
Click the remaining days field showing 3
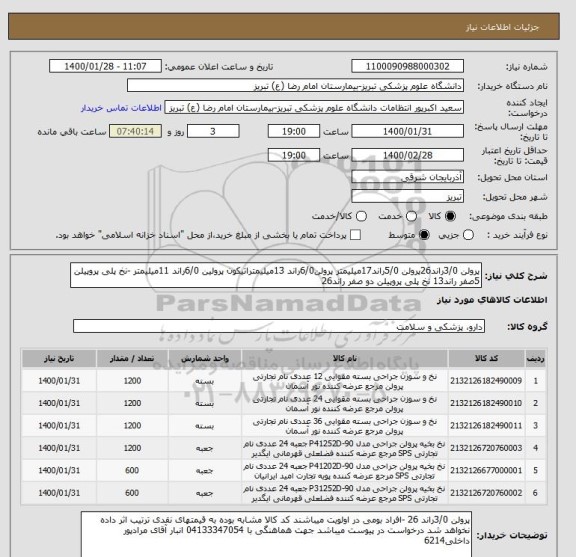[x=213, y=131]
